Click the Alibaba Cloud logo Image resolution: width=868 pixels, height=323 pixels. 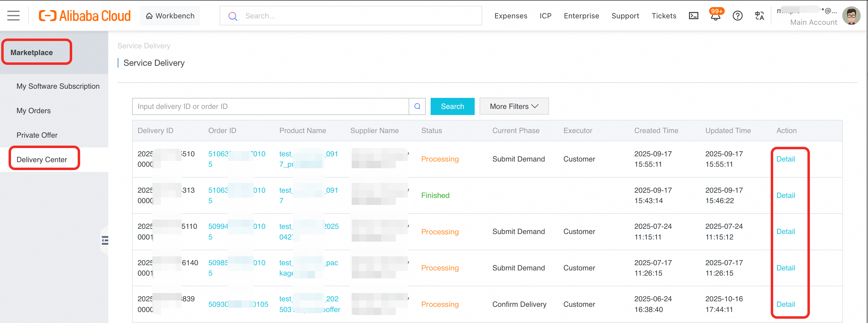(x=85, y=16)
